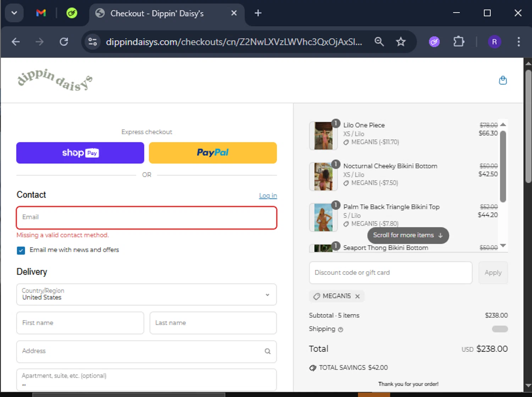The image size is (532, 397).
Task: Remove the MEGAN15 discount code
Action: click(358, 296)
